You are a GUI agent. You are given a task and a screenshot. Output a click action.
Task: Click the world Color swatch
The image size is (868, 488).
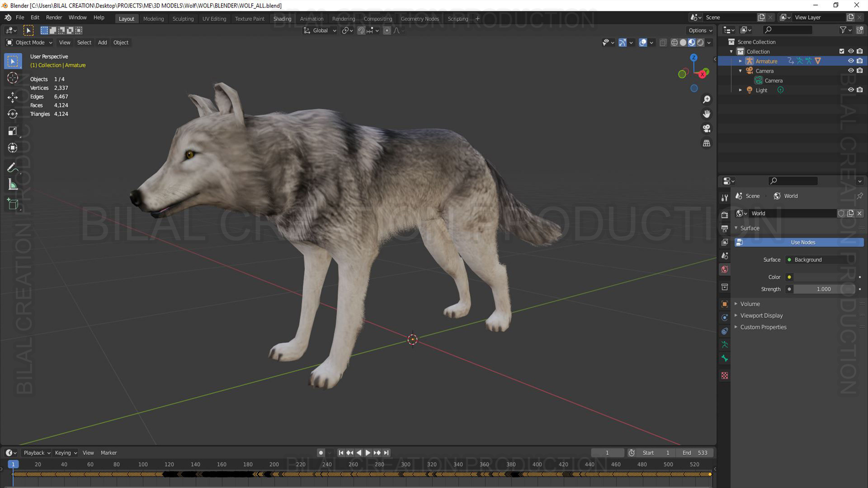coord(824,277)
